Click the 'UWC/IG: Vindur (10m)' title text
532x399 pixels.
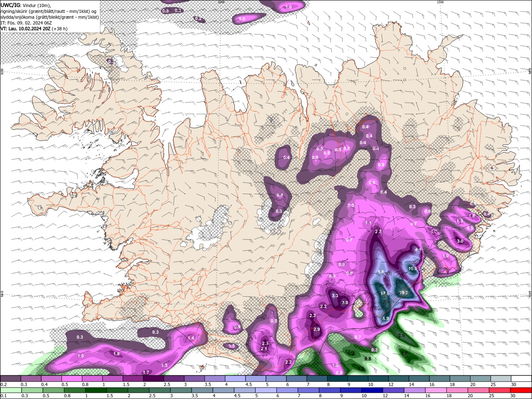[x=25, y=5]
